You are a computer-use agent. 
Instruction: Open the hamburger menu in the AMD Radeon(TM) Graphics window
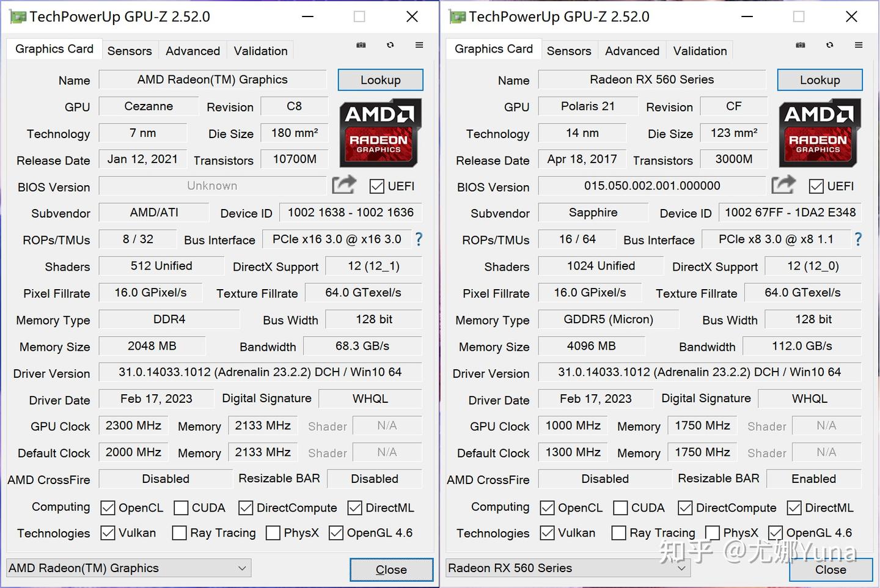[x=419, y=45]
